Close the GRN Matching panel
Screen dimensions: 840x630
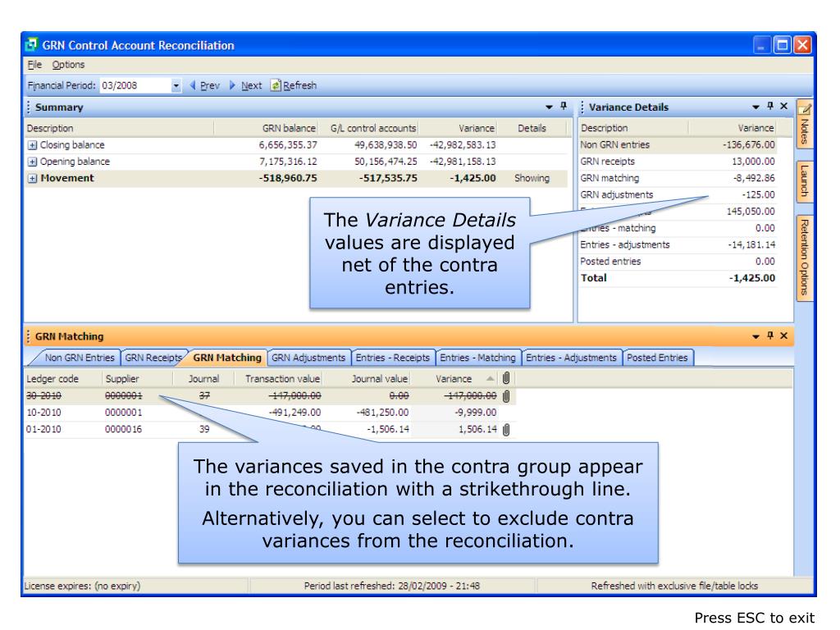tap(783, 336)
